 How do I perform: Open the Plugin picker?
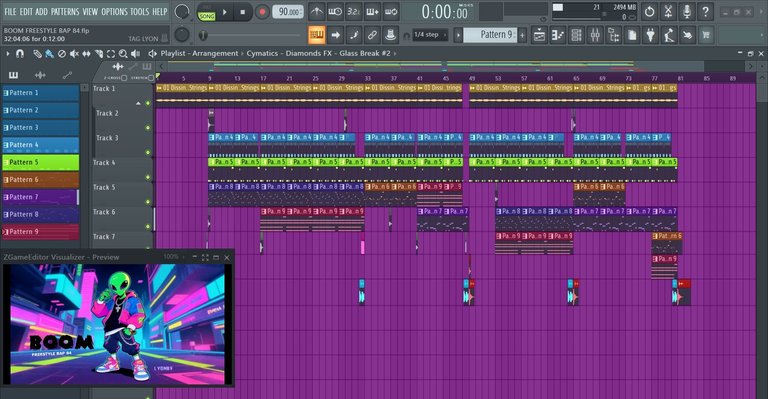coord(650,35)
